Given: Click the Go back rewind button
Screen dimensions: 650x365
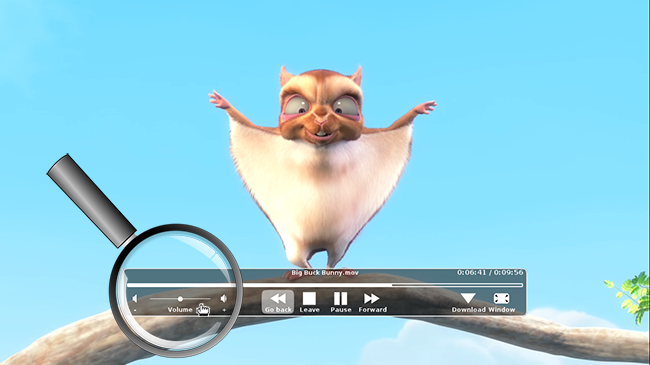Looking at the screenshot, I should pyautogui.click(x=278, y=302).
